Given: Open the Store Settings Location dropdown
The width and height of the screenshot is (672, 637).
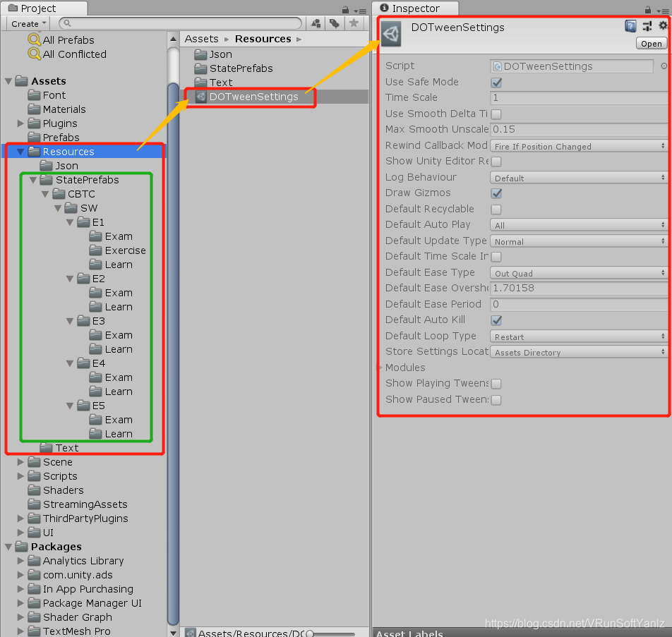Looking at the screenshot, I should (579, 352).
